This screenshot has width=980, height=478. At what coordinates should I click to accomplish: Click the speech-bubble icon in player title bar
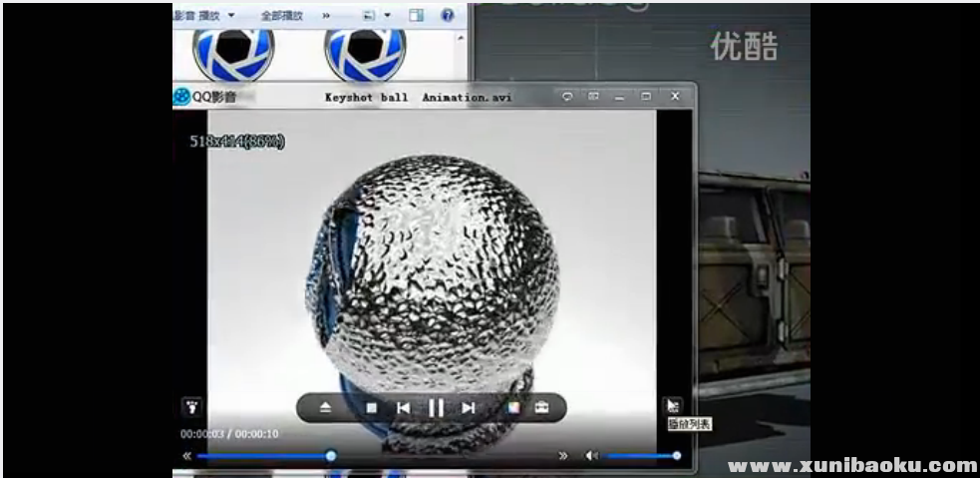567,97
